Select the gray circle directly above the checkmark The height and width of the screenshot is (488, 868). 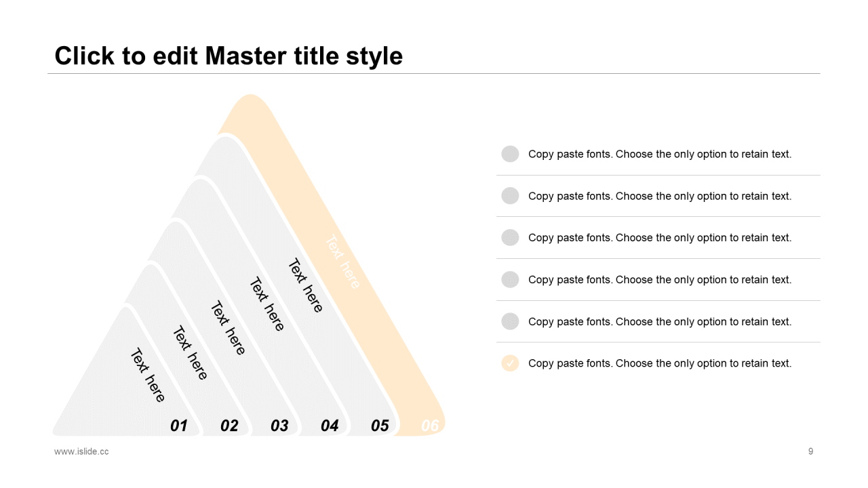[x=510, y=321]
